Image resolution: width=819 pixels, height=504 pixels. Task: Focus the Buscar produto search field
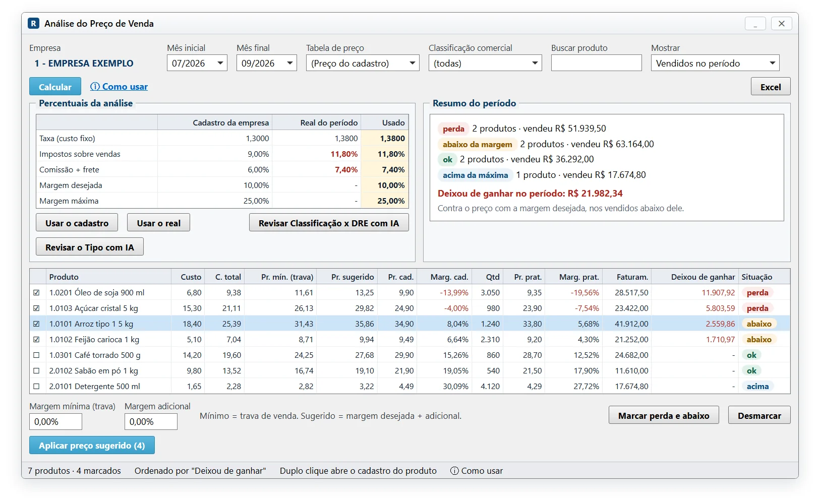597,63
